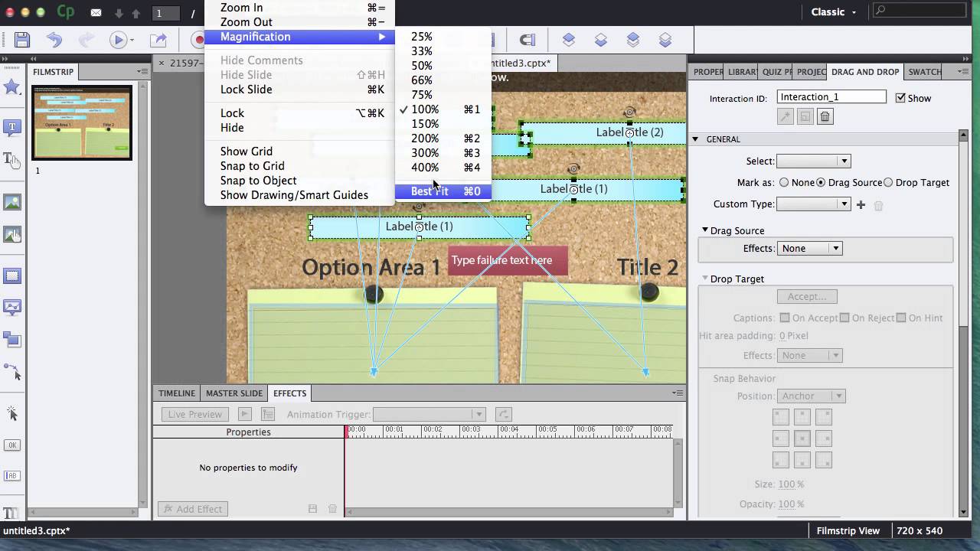Viewport: 980px width, 551px height.
Task: Click the mail envelope icon in title bar
Action: [x=96, y=13]
